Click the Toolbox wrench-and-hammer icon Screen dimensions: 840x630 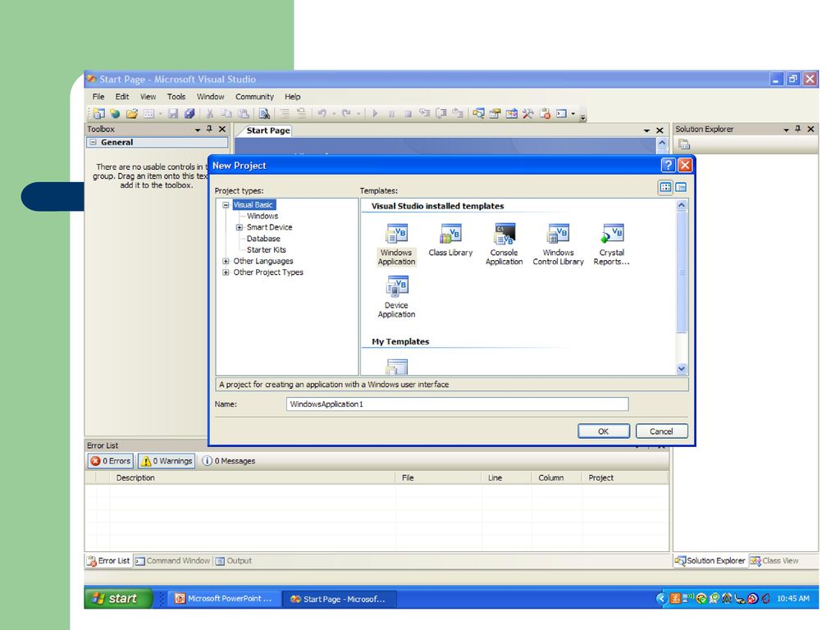(528, 113)
